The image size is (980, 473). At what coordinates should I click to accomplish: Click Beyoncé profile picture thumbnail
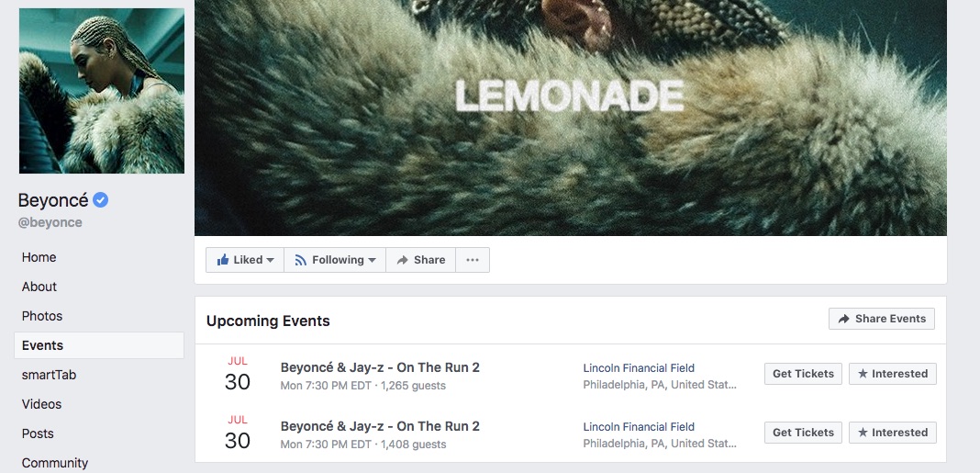pyautogui.click(x=102, y=91)
